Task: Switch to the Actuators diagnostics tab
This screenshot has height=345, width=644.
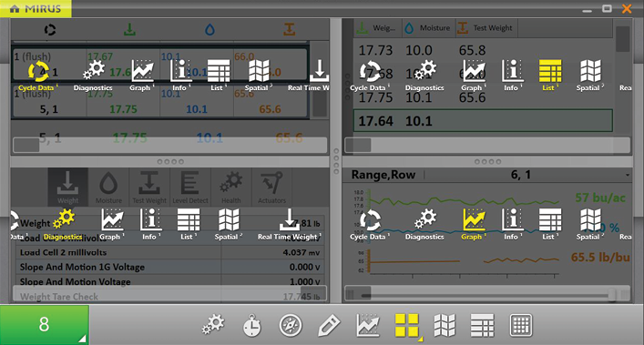Action: coord(271,188)
